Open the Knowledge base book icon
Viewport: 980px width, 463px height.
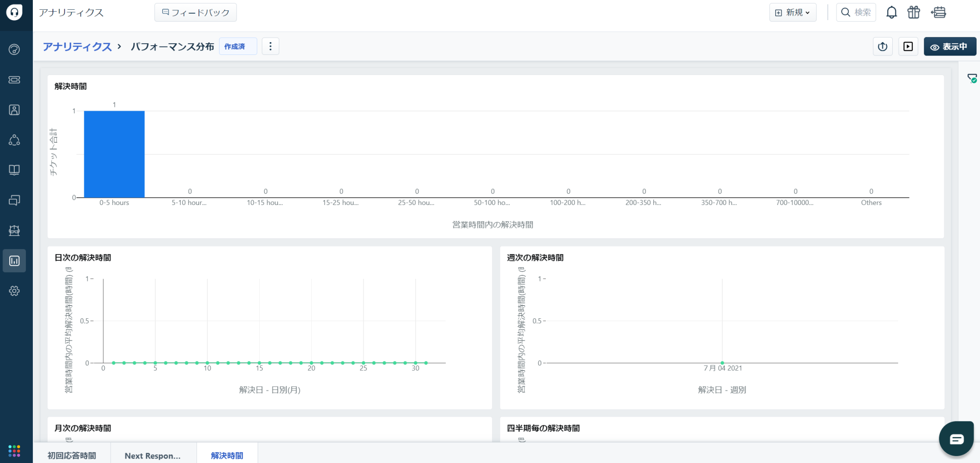pos(14,170)
